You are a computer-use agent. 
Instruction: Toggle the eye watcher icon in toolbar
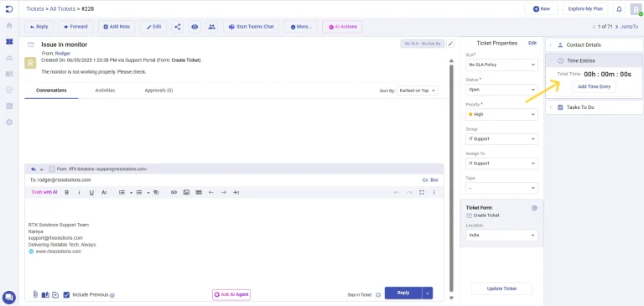[x=195, y=27]
